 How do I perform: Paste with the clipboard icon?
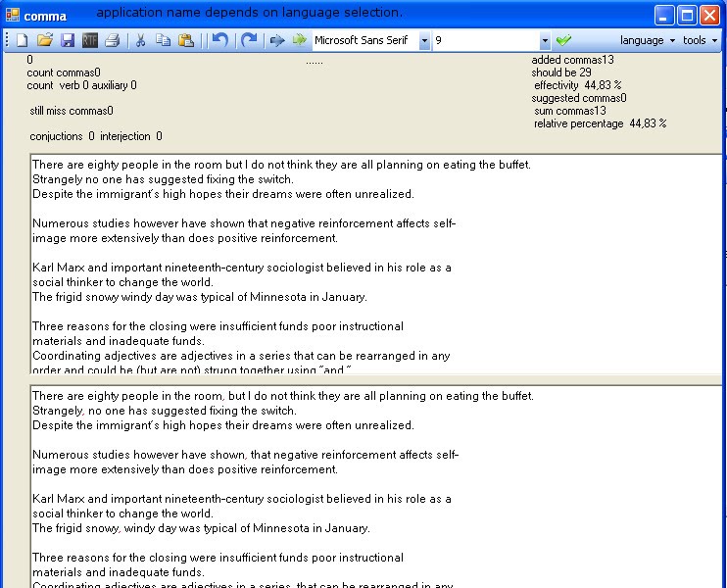(x=186, y=40)
